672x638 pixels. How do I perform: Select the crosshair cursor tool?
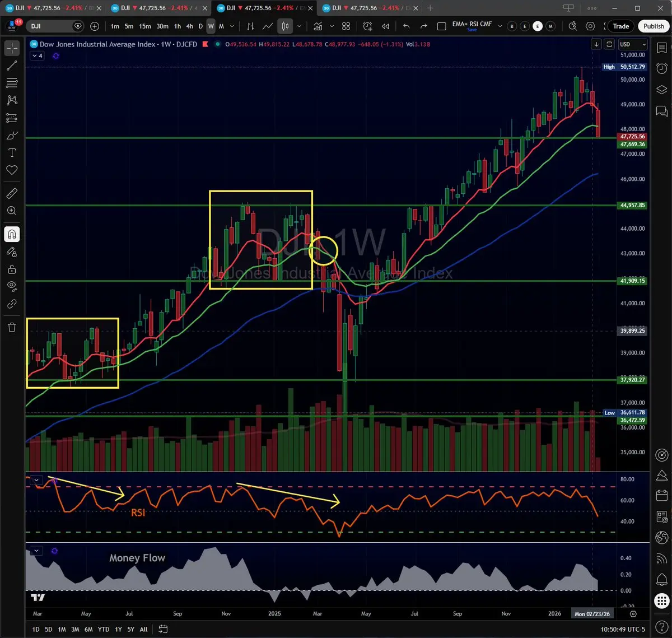12,48
